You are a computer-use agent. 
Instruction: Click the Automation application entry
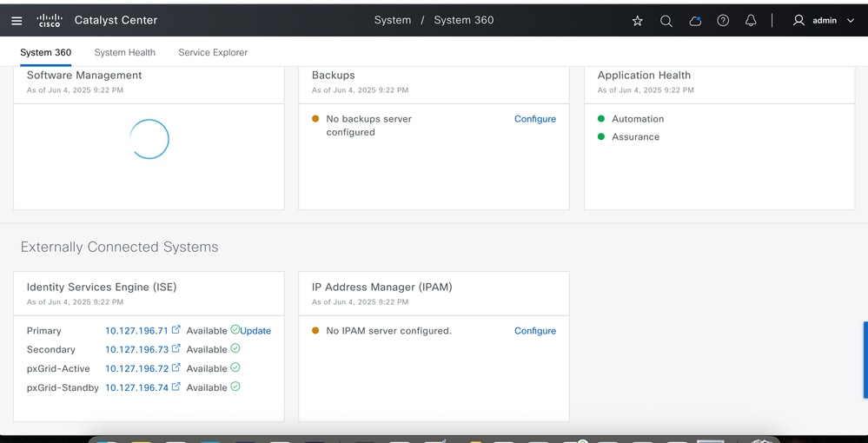click(x=638, y=119)
